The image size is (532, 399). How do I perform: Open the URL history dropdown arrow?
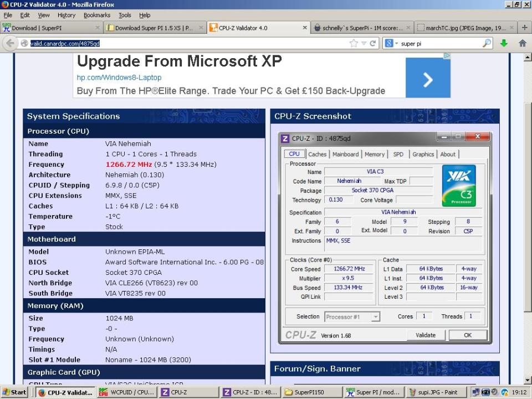tap(364, 43)
